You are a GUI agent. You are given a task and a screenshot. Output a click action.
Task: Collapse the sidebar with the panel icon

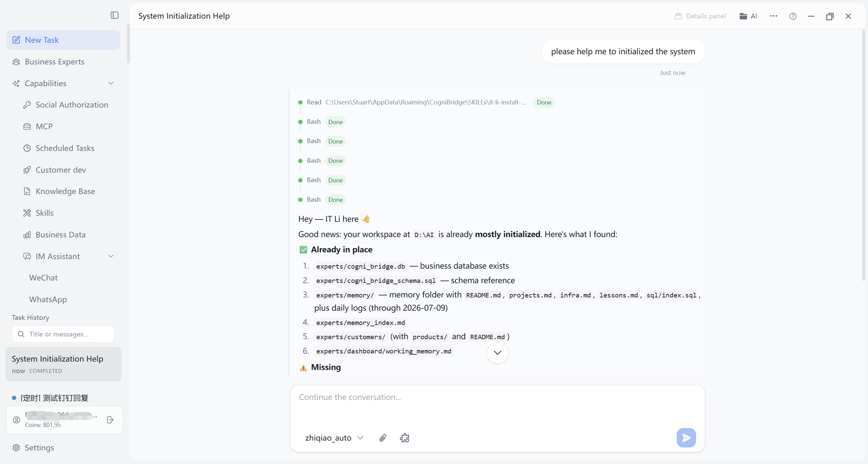[115, 15]
